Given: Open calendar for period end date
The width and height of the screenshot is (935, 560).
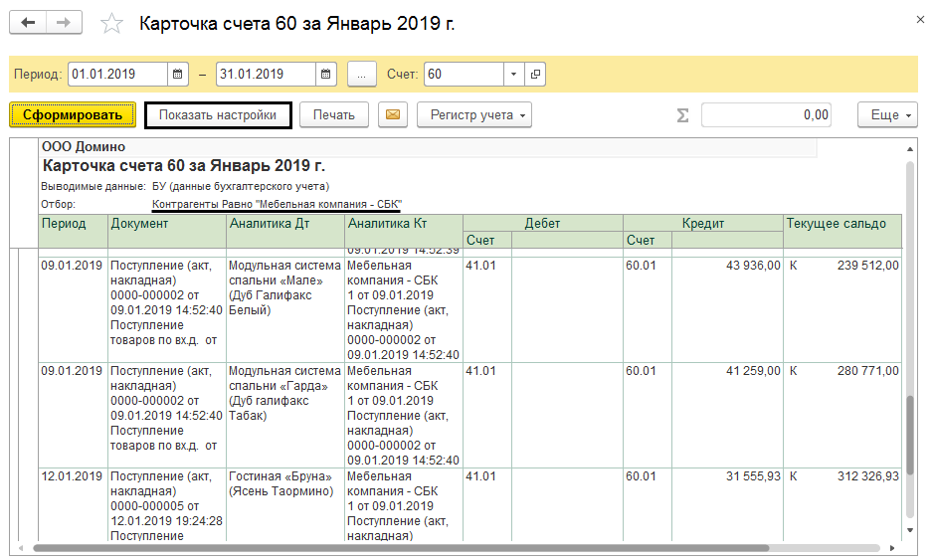Looking at the screenshot, I should [327, 75].
